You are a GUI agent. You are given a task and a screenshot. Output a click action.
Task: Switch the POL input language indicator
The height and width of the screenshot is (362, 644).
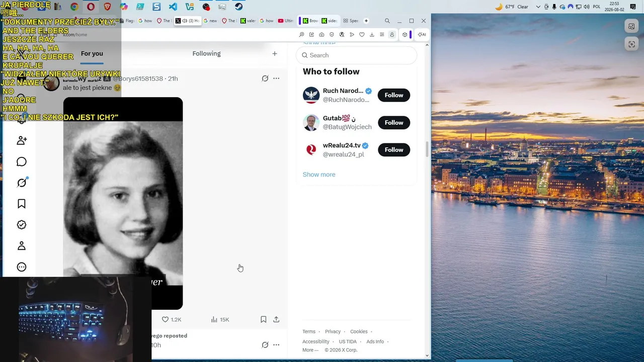point(597,7)
